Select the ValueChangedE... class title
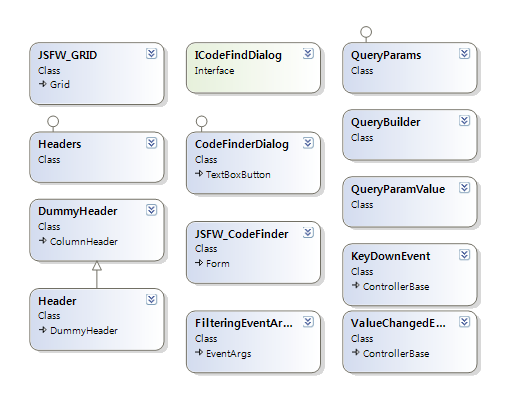522x412 pixels. pyautogui.click(x=398, y=324)
